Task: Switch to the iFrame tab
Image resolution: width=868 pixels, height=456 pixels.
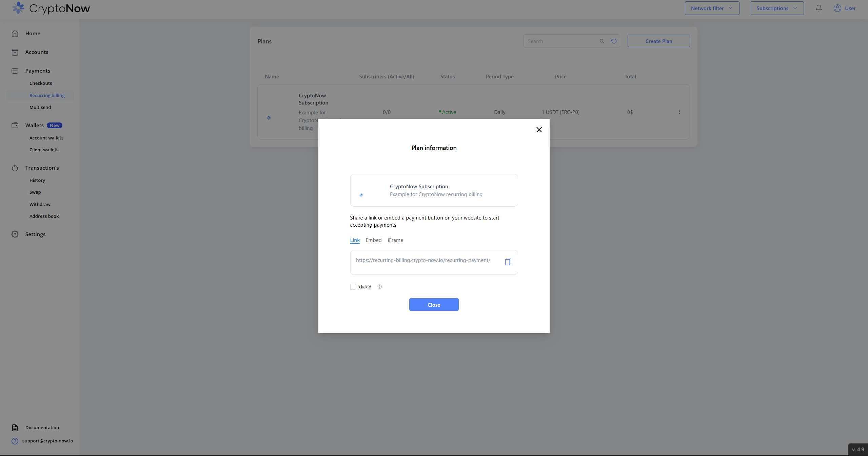Action: tap(395, 240)
